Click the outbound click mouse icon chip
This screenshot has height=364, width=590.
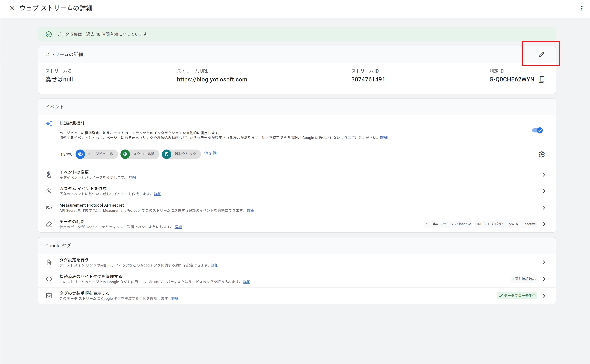pos(167,154)
